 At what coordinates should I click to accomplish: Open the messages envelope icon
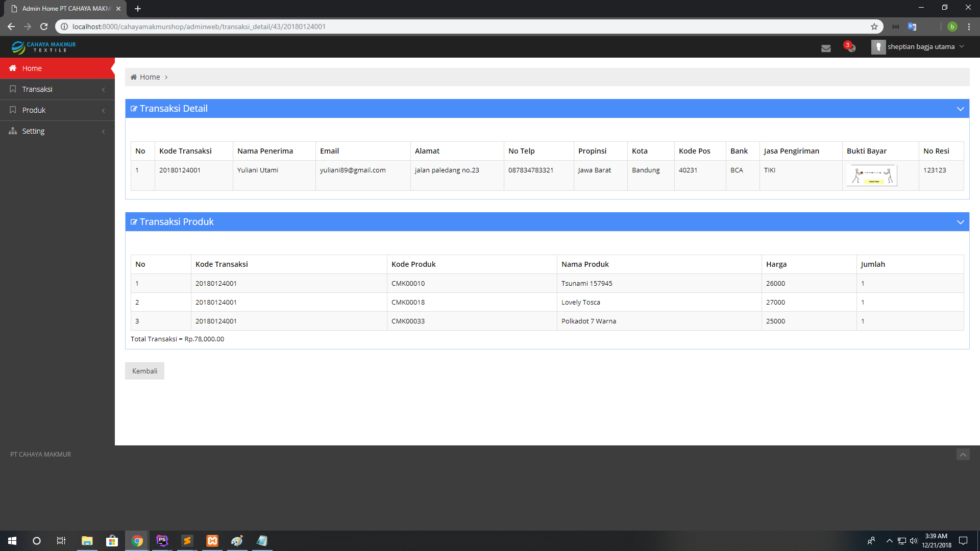pyautogui.click(x=826, y=47)
